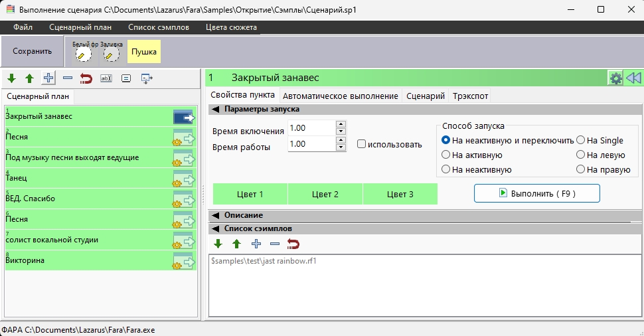This screenshot has width=644, height=336.
Task: Move scenario plan item up with green arrow
Action: pos(29,78)
